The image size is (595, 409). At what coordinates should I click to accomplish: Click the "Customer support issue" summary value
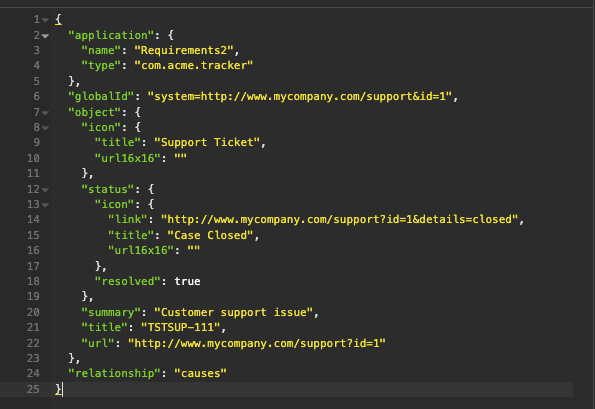click(x=233, y=312)
